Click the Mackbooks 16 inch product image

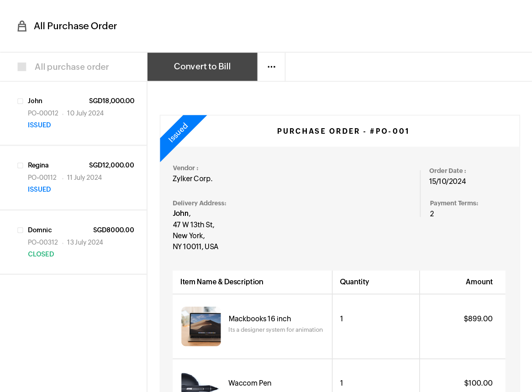[201, 326]
